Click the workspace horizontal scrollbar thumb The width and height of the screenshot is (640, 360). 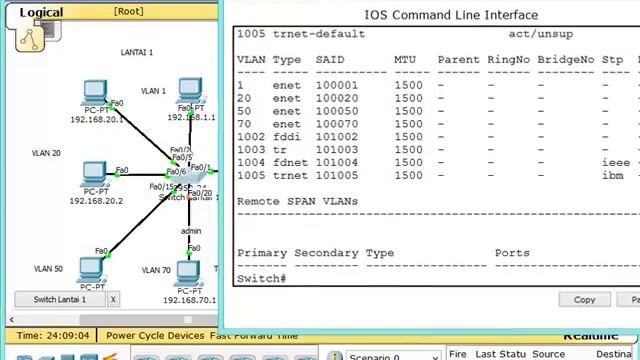[x=149, y=320]
